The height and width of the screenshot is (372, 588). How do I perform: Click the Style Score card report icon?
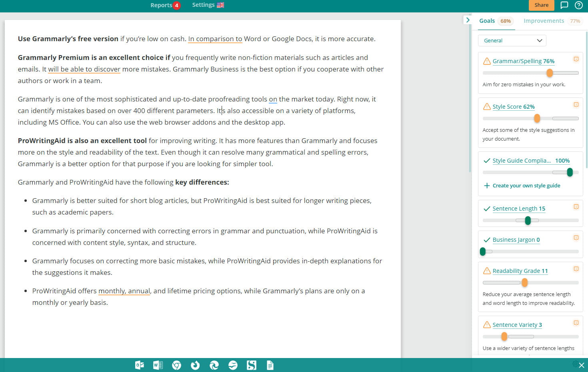click(576, 105)
